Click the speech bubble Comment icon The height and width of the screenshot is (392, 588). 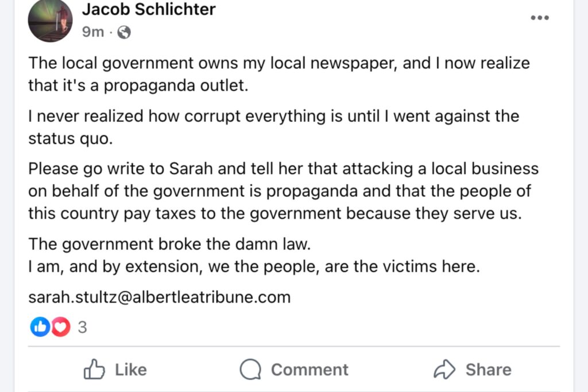pos(250,370)
